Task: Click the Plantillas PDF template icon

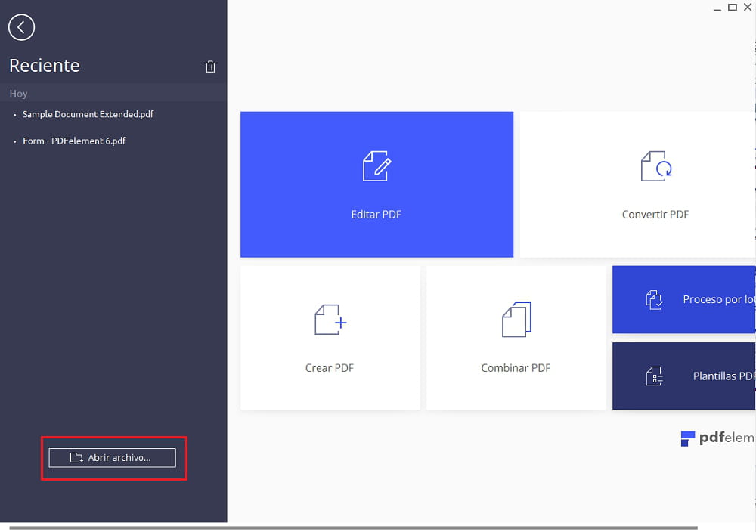Action: [x=654, y=376]
